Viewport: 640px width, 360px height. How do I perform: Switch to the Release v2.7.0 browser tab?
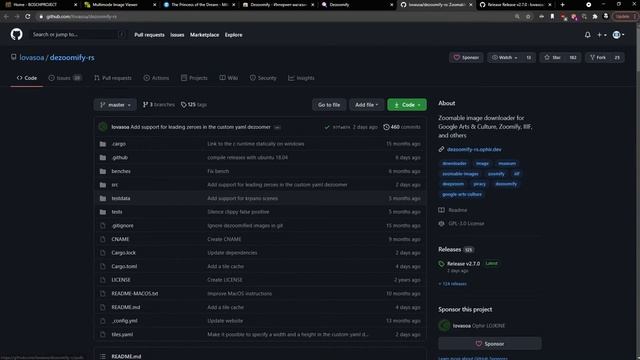tap(516, 4)
